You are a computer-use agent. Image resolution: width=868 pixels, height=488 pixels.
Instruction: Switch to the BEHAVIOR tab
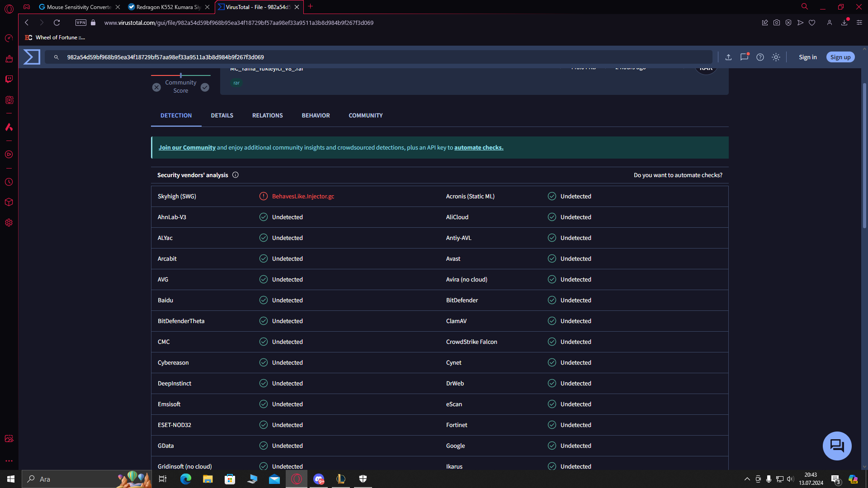pos(316,116)
